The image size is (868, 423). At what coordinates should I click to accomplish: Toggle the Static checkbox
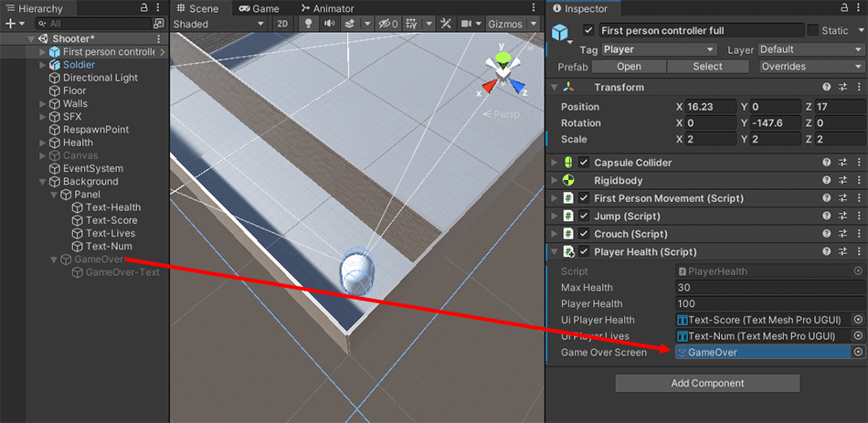click(x=814, y=31)
